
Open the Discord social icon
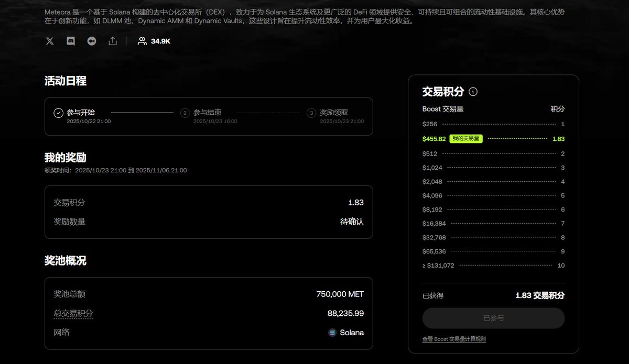71,41
